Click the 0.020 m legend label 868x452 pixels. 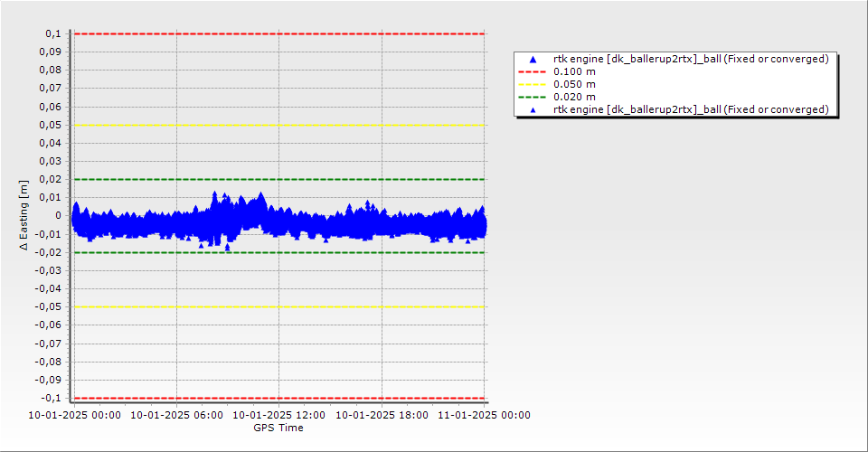click(574, 97)
